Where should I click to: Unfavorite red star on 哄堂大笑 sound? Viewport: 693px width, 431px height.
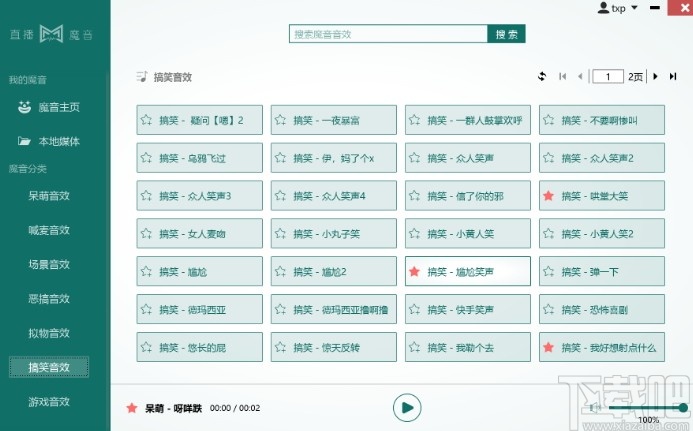[x=548, y=195]
